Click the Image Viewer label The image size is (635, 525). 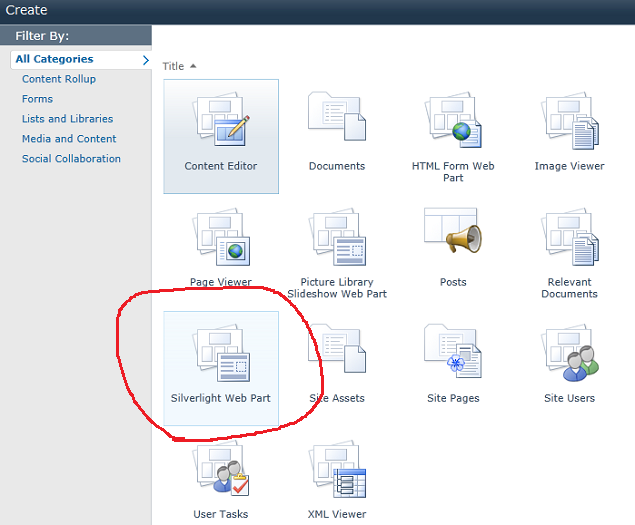pos(569,166)
